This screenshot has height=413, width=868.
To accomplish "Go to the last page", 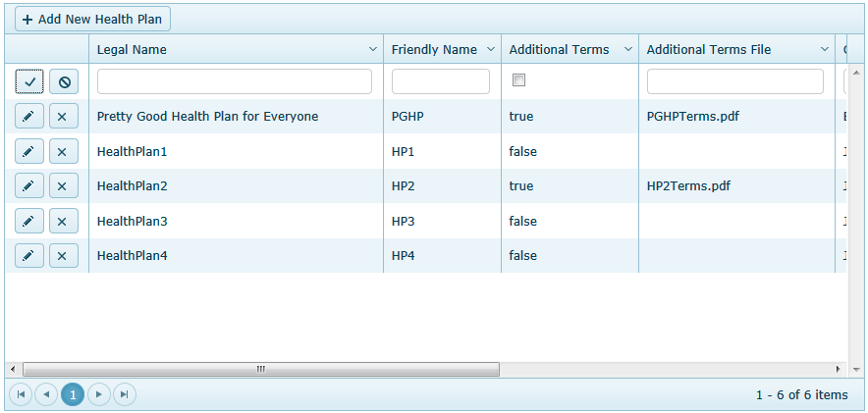I will point(124,394).
